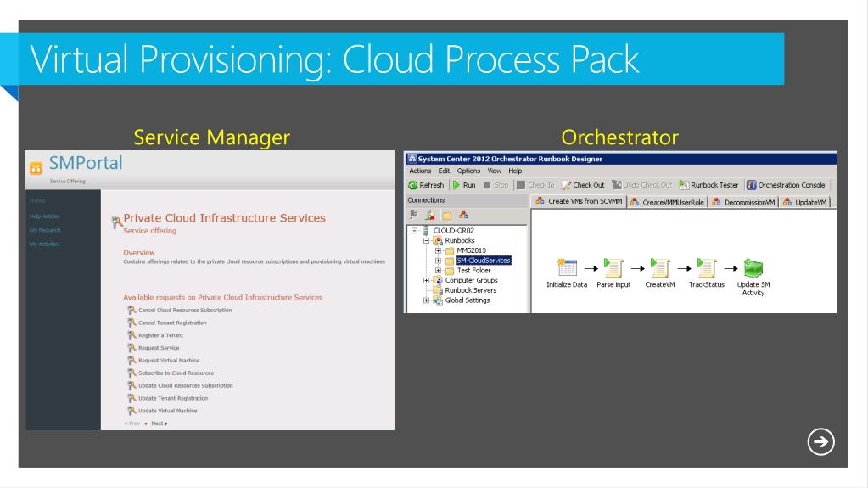Select the Runbooks tree item

pos(460,240)
